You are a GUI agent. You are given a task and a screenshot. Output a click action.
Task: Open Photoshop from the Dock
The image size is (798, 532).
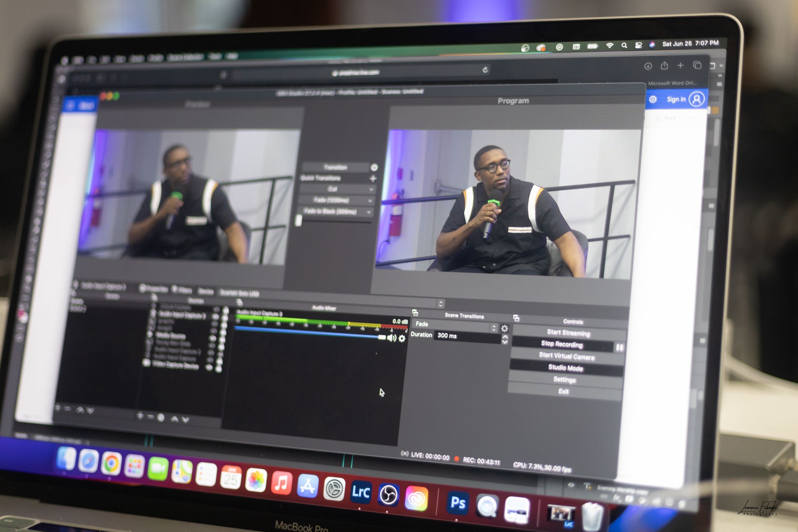(458, 503)
